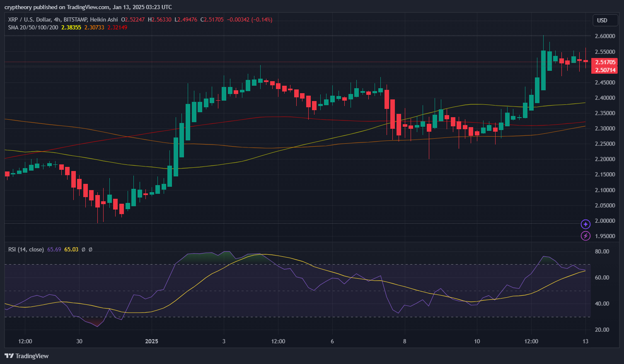Click the 30 date label on time axis
The width and height of the screenshot is (624, 364).
80,341
